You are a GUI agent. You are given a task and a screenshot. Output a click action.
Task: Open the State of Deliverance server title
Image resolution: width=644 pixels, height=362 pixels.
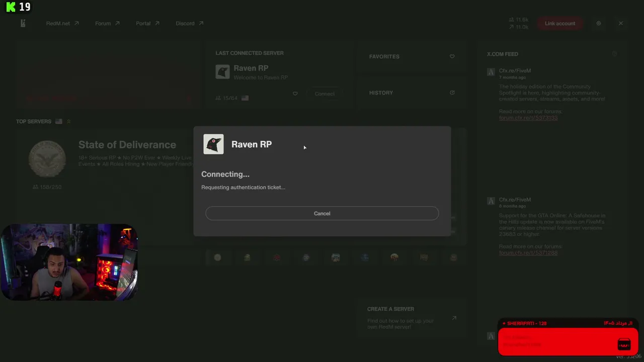click(127, 145)
